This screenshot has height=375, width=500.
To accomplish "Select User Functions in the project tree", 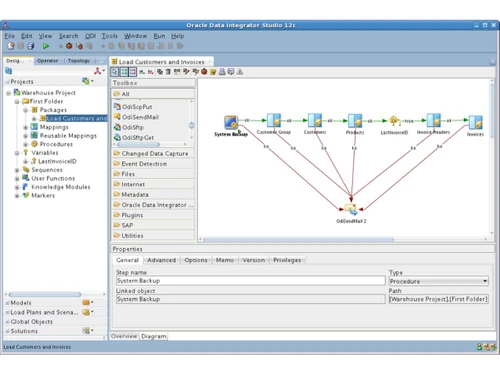I will [x=53, y=178].
